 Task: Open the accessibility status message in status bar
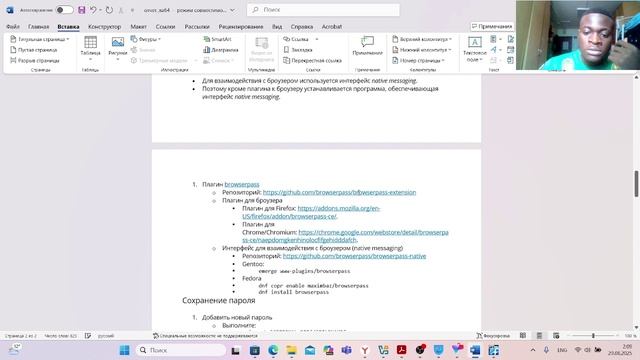[x=205, y=336]
